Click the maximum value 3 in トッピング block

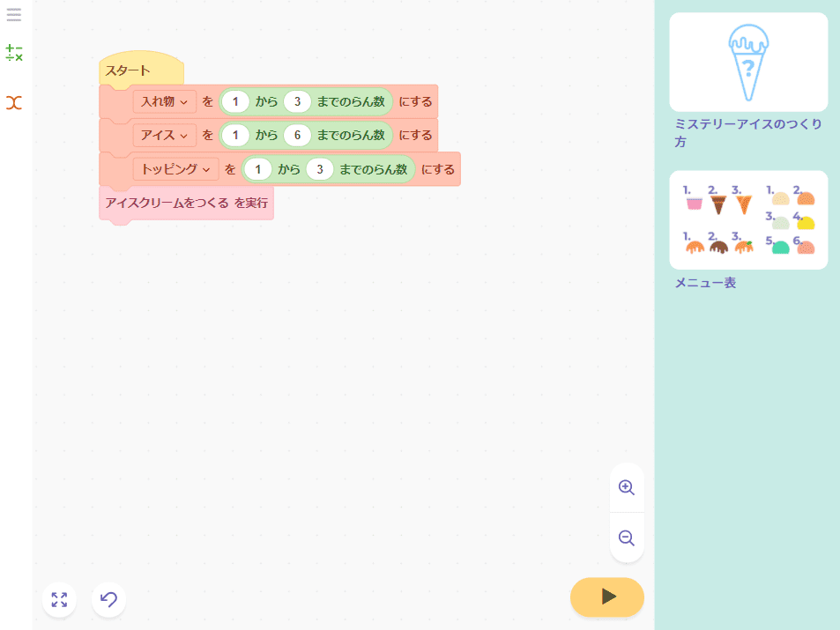(x=319, y=168)
